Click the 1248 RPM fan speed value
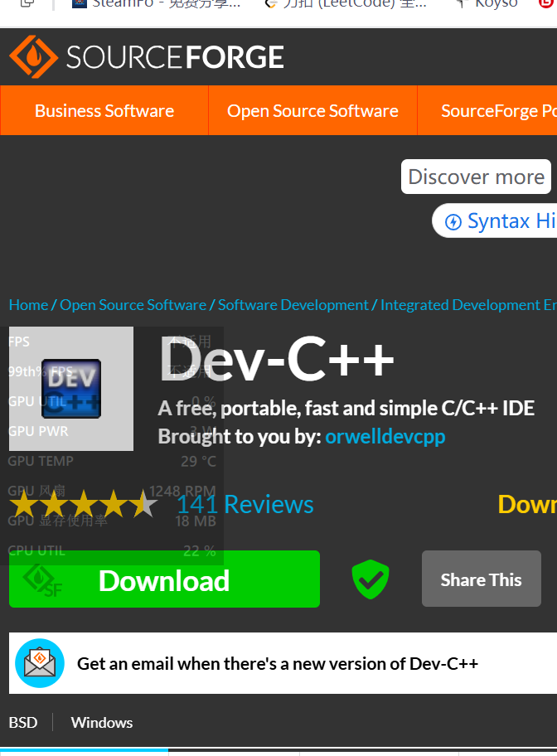 182,491
